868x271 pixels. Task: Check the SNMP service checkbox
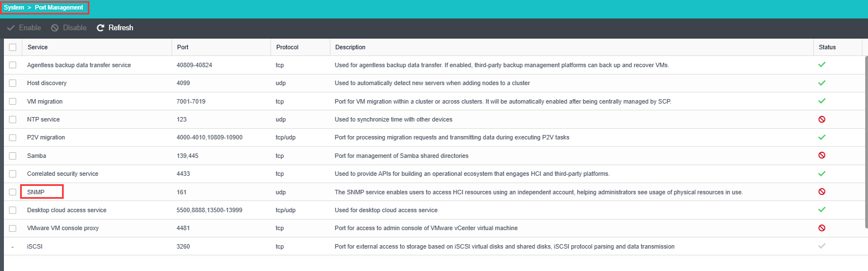(13, 192)
